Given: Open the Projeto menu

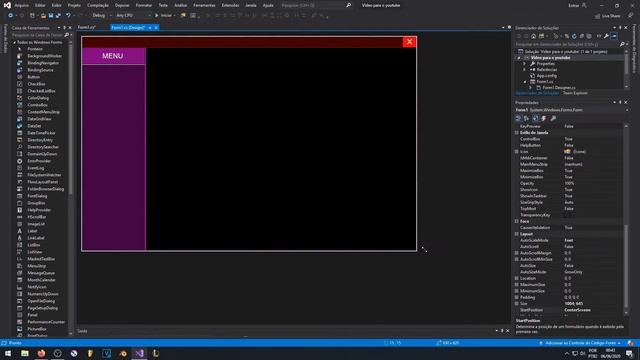Looking at the screenshot, I should click(74, 5).
